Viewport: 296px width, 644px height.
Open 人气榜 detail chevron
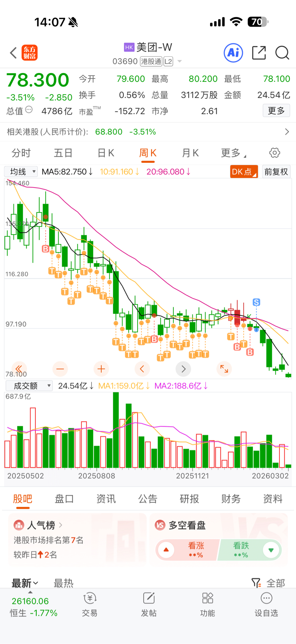(61, 525)
